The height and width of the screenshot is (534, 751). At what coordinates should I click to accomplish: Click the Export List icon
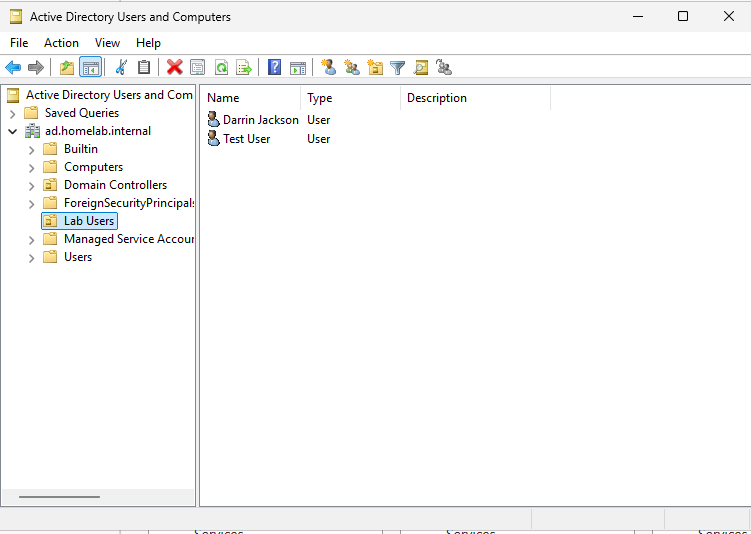tap(244, 68)
